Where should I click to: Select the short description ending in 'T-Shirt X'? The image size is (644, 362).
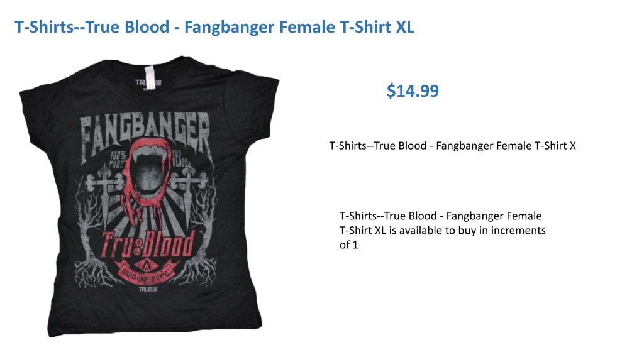tap(453, 146)
